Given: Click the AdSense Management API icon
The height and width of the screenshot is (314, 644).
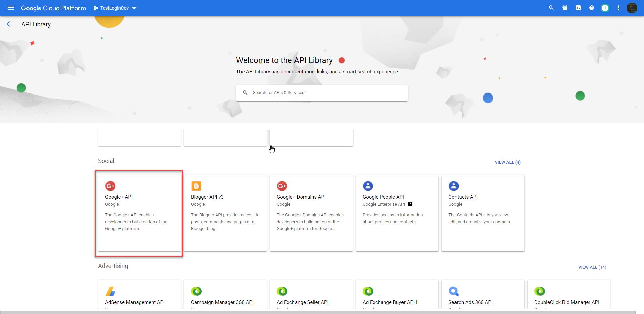Looking at the screenshot, I should click(x=110, y=291).
